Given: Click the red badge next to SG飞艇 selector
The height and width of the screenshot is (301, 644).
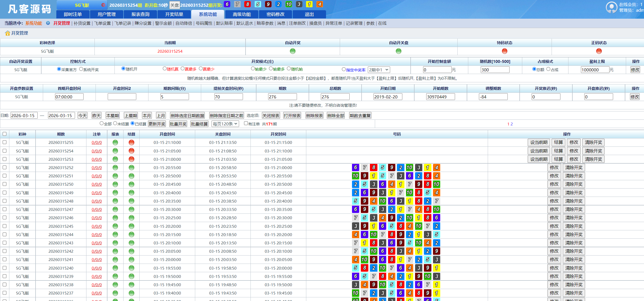Looking at the screenshot, I should pos(103,4).
